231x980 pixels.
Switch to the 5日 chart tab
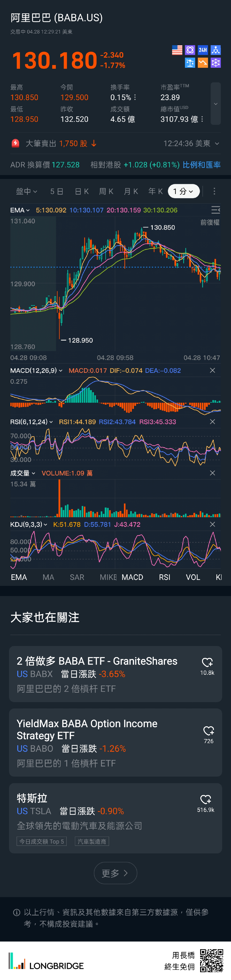click(x=57, y=191)
